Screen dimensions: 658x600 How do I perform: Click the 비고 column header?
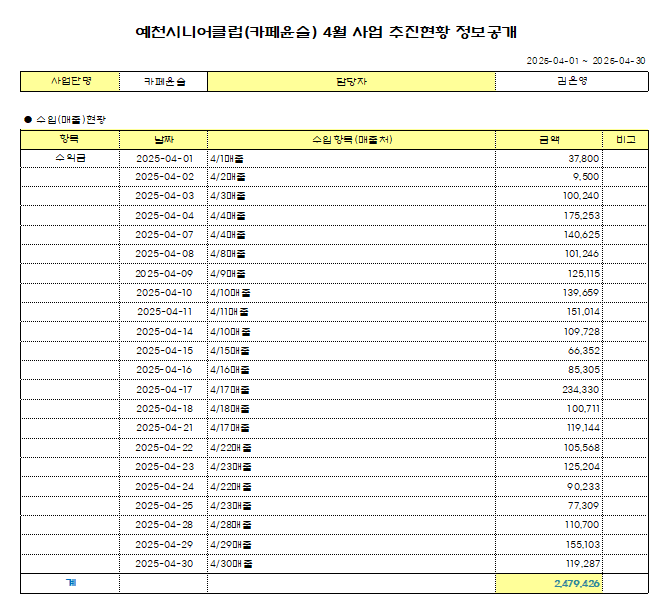[x=626, y=140]
